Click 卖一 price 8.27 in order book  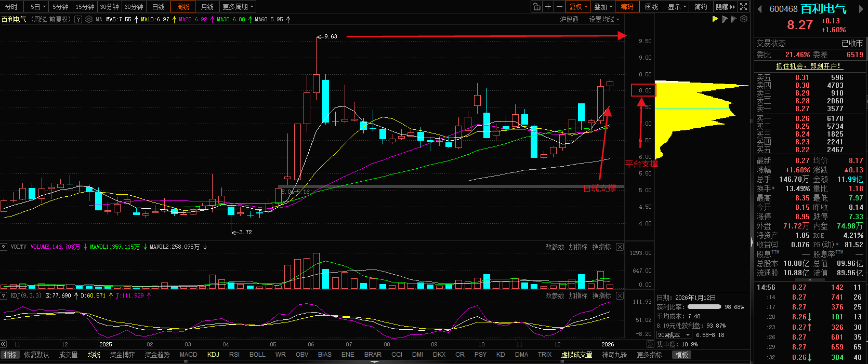(x=802, y=109)
